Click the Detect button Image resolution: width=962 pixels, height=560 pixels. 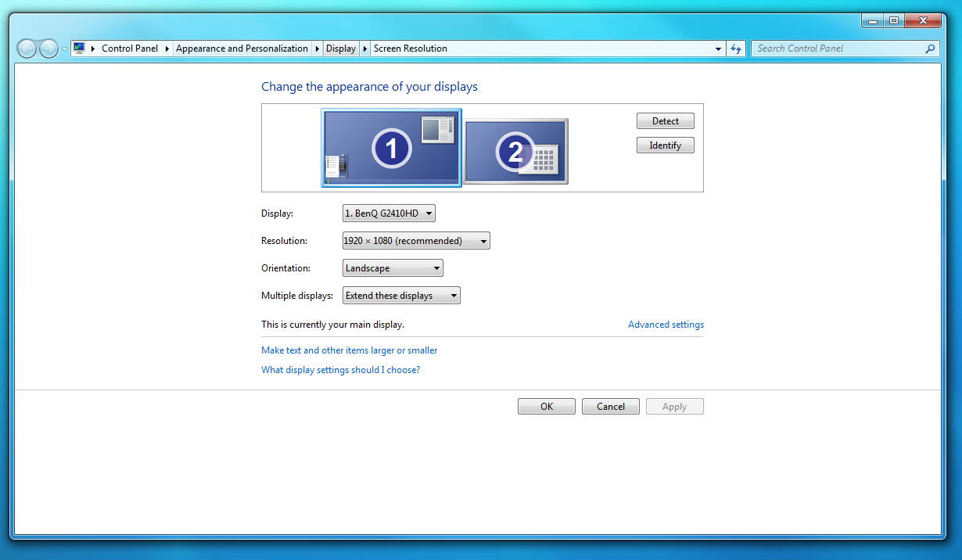point(666,121)
